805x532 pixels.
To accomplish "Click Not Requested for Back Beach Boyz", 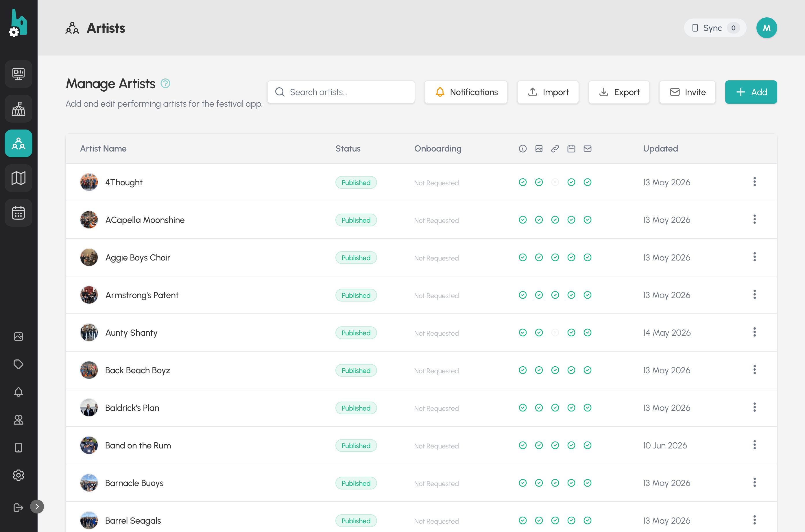I will point(436,371).
